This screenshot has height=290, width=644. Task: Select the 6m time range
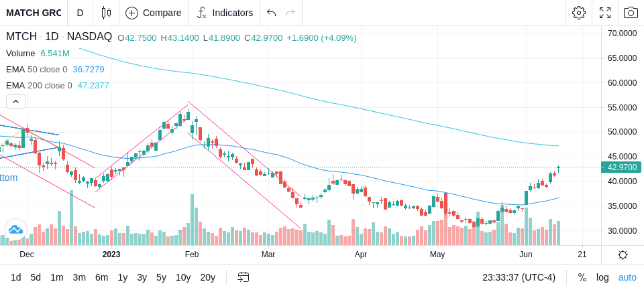click(101, 278)
